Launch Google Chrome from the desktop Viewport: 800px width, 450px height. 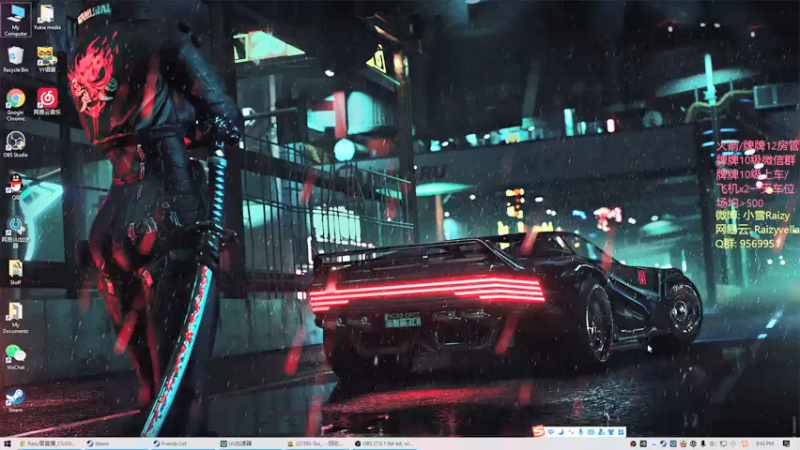tap(15, 105)
